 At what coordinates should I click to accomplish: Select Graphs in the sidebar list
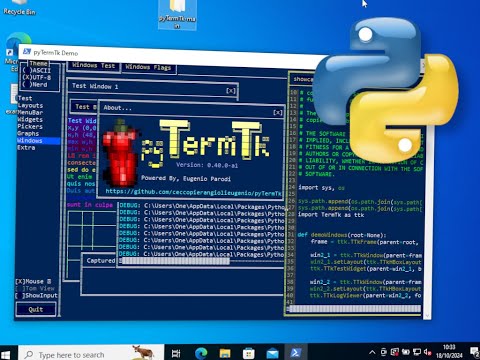point(29,133)
